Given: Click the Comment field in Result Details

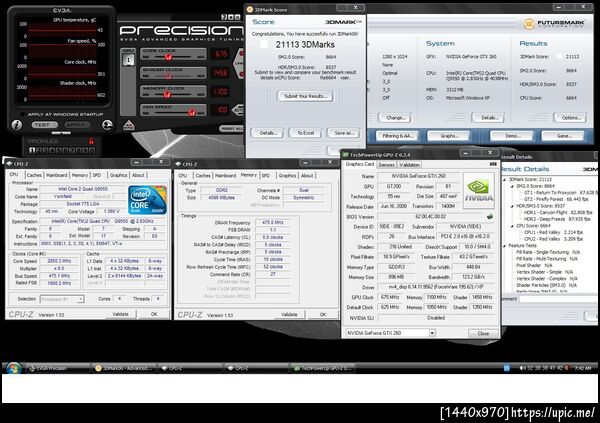Looking at the screenshot, I should 558,299.
